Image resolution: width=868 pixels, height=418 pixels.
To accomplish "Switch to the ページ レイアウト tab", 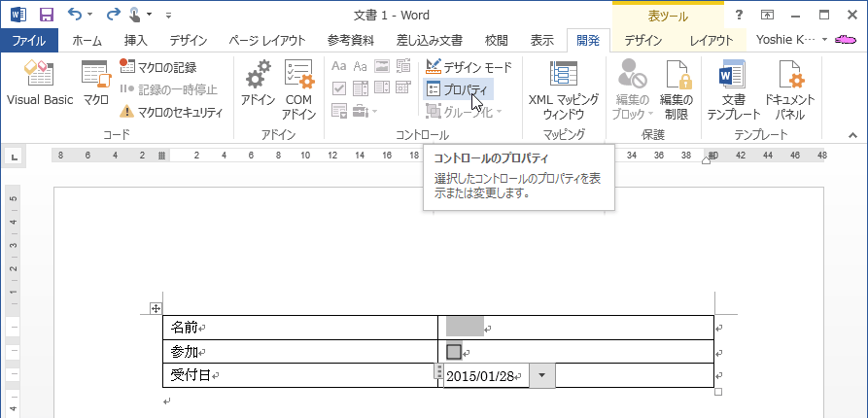I will [267, 41].
